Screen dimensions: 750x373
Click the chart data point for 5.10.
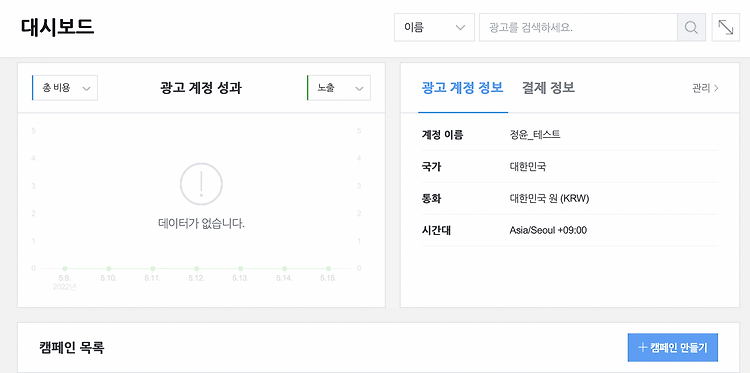(x=109, y=269)
